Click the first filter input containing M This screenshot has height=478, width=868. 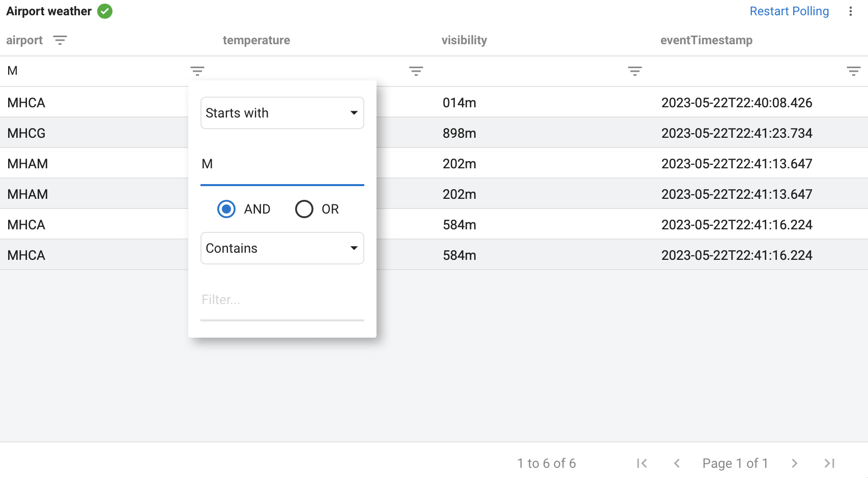pos(282,164)
